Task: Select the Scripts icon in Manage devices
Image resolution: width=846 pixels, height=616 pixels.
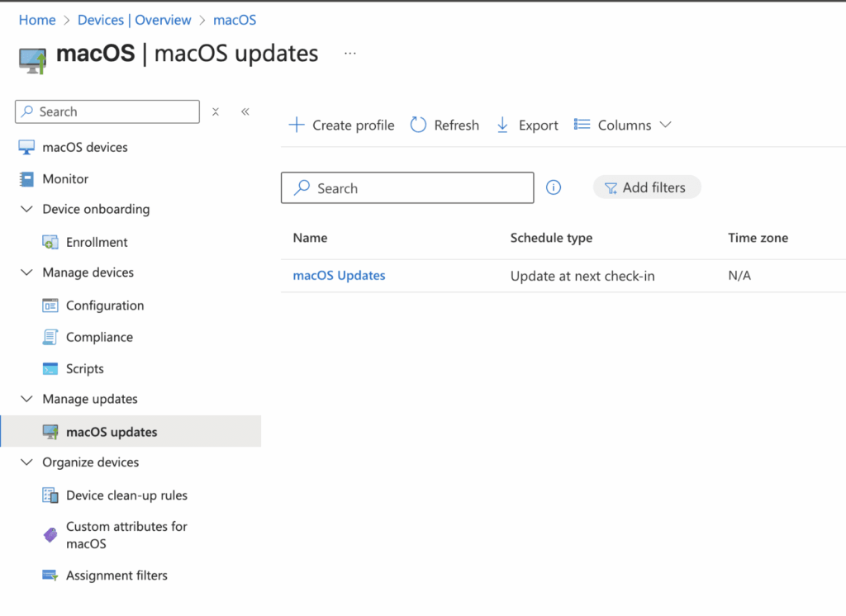Action: 51,368
